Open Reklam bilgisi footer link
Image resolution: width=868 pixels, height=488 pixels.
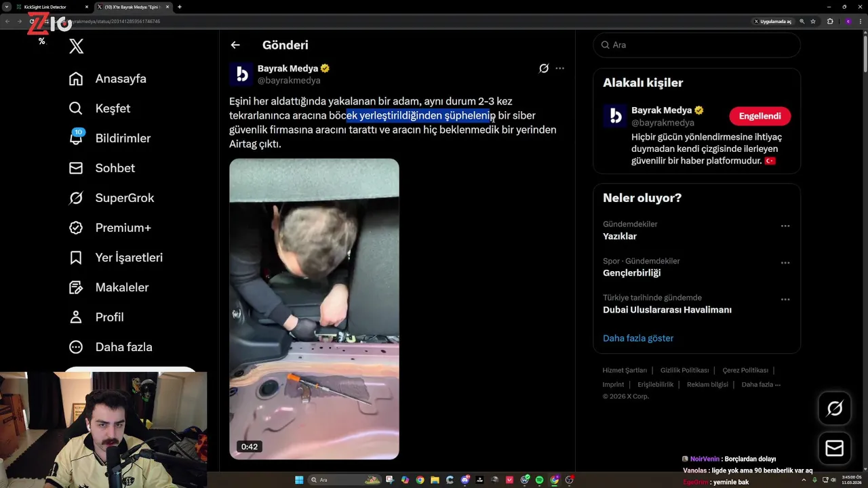(707, 385)
